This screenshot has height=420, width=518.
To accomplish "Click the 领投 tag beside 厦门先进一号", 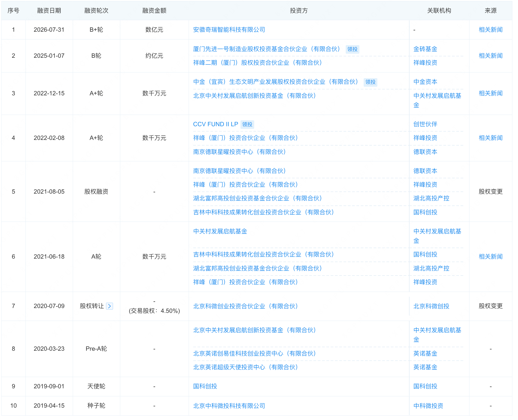I will (x=352, y=49).
